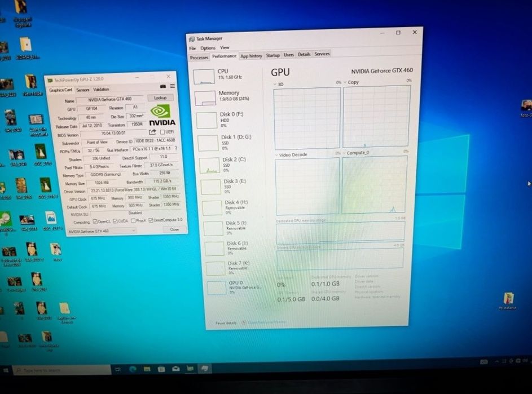Viewport: 532px width, 394px height.
Task: Click the bus interface question mark in GPU-Z
Action: coord(176,148)
